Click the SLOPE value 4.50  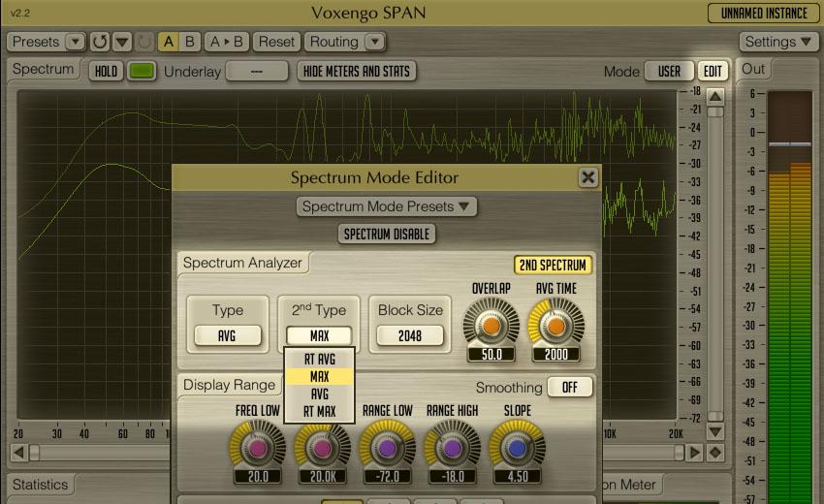tap(518, 477)
